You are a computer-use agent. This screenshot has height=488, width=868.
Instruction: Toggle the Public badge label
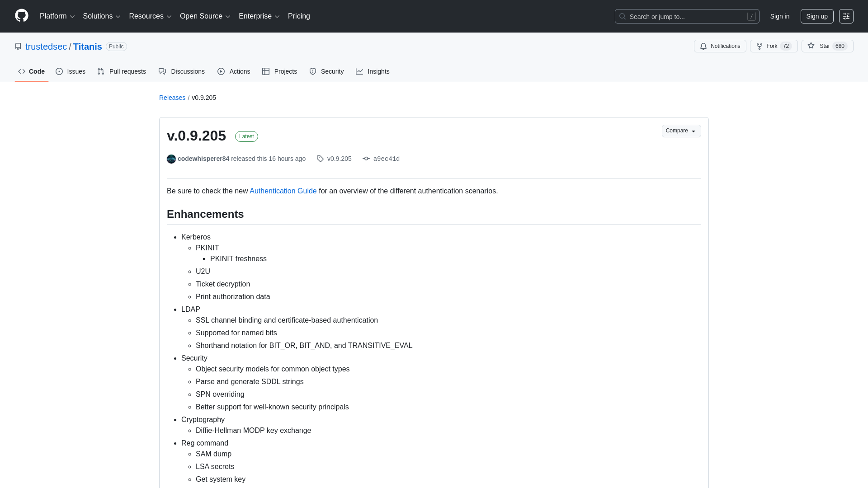coord(116,47)
